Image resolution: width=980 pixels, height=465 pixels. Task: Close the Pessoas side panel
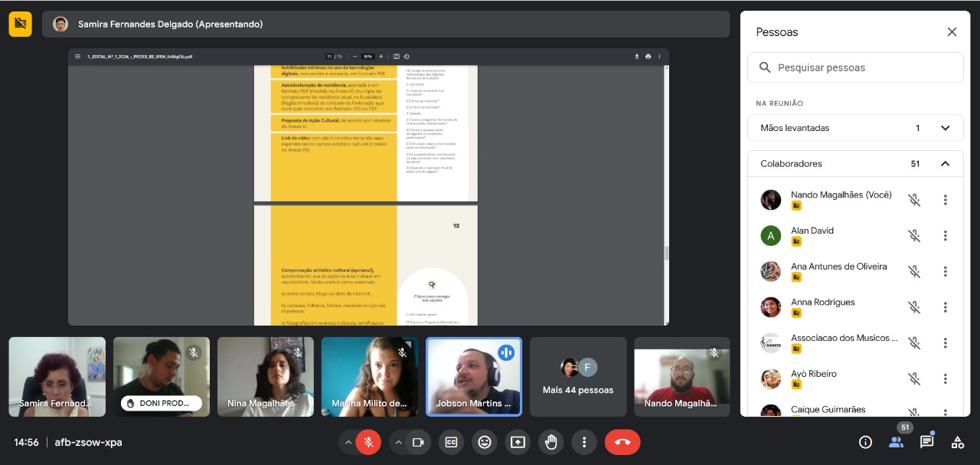(952, 32)
